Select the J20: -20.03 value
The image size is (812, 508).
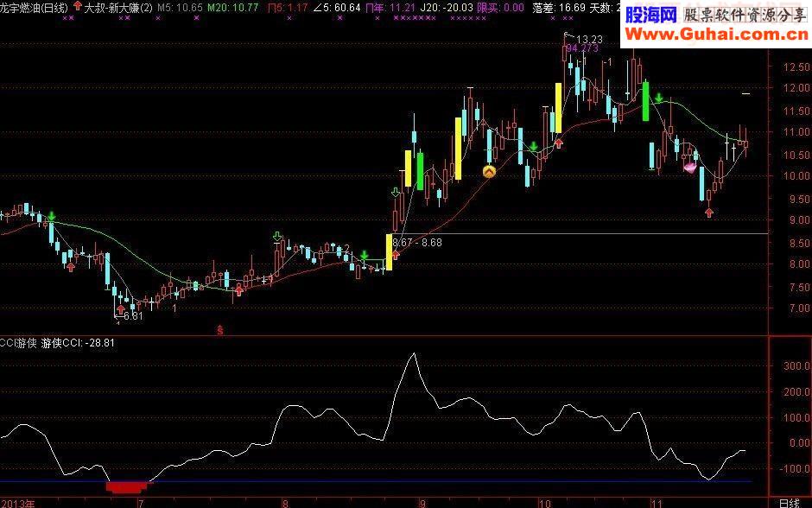(x=447, y=7)
